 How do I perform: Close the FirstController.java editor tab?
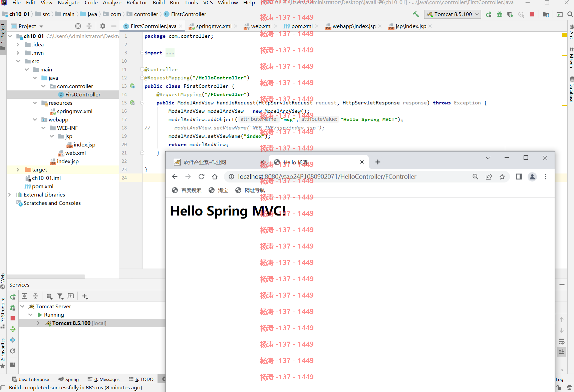point(181,26)
